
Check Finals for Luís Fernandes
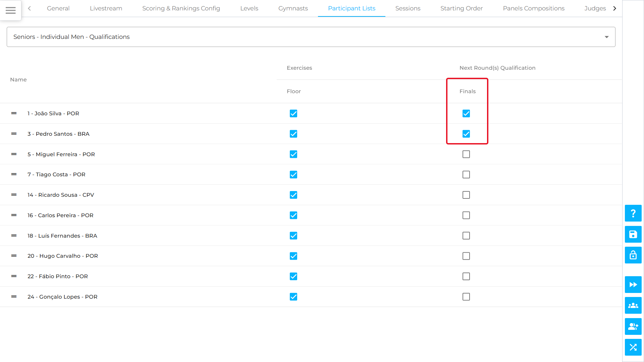466,236
